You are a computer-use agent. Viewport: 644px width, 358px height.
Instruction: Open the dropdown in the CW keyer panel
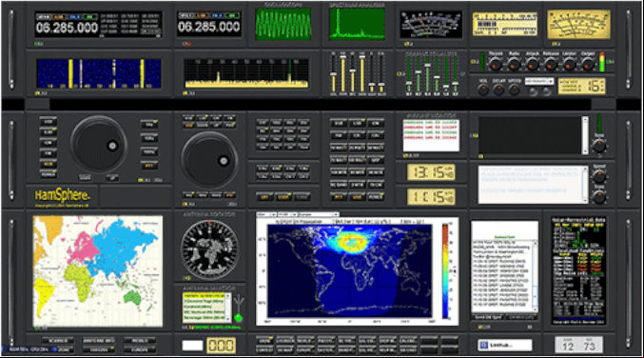(x=538, y=81)
